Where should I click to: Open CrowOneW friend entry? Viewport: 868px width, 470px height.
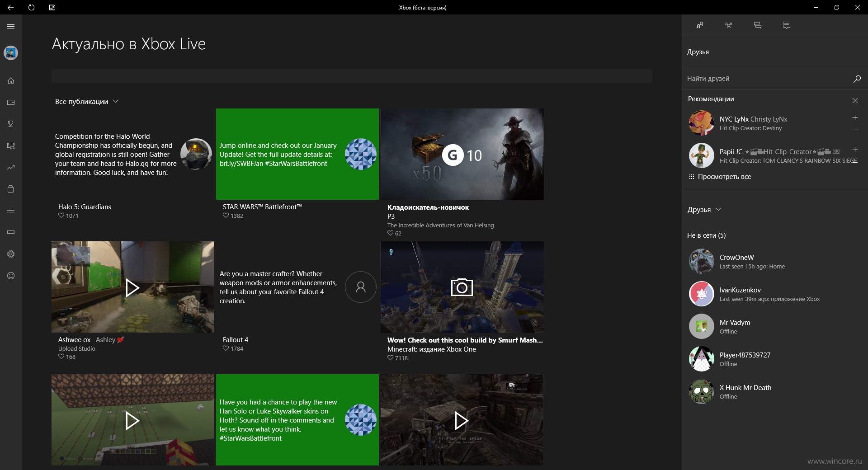pos(775,261)
